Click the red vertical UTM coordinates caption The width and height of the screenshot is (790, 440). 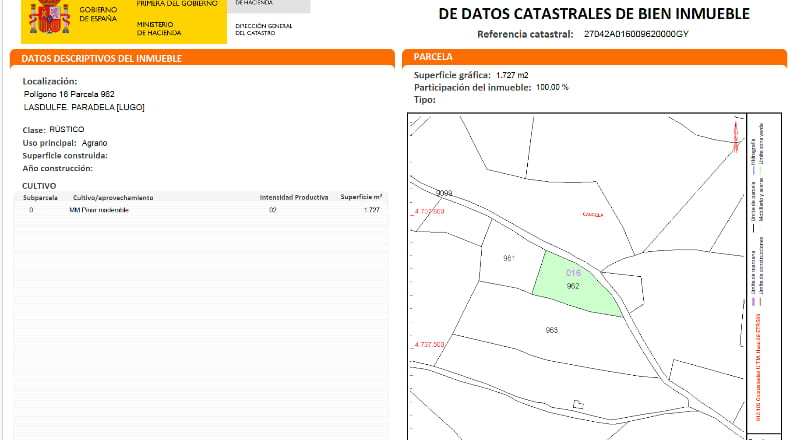click(x=758, y=367)
